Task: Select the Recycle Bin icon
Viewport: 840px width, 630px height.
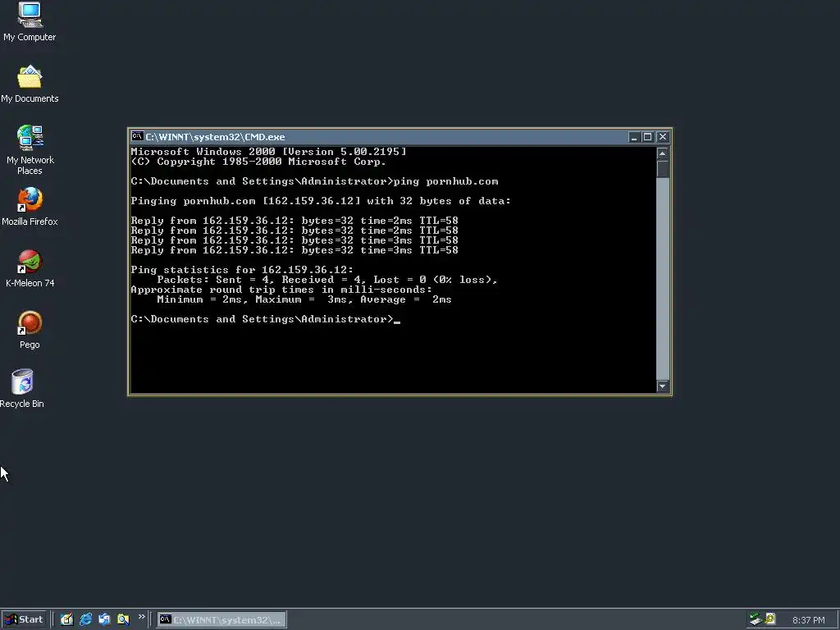Action: point(22,388)
